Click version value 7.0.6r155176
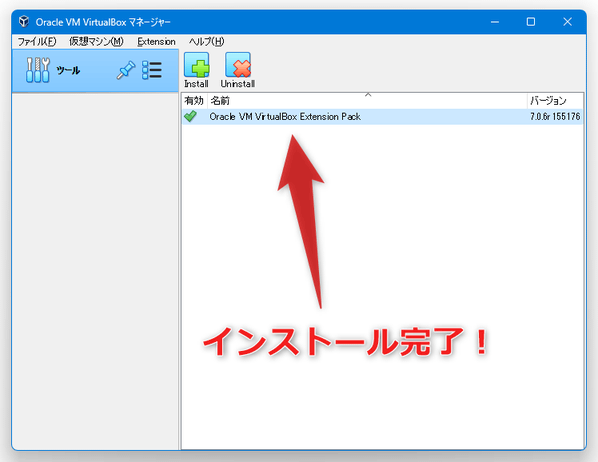Screen dimensions: 598x462 click(x=555, y=116)
